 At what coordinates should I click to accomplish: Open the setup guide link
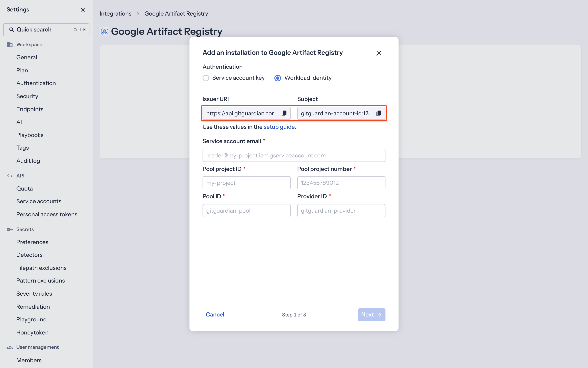pyautogui.click(x=279, y=127)
